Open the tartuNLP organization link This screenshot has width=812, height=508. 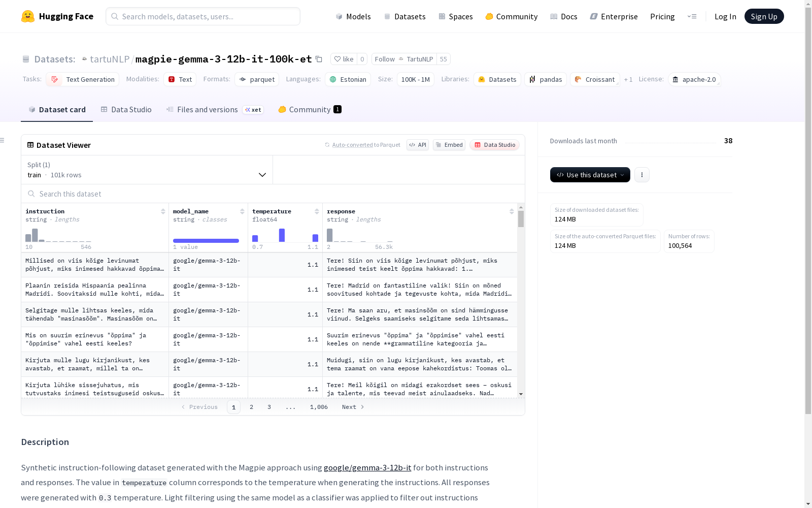point(110,59)
